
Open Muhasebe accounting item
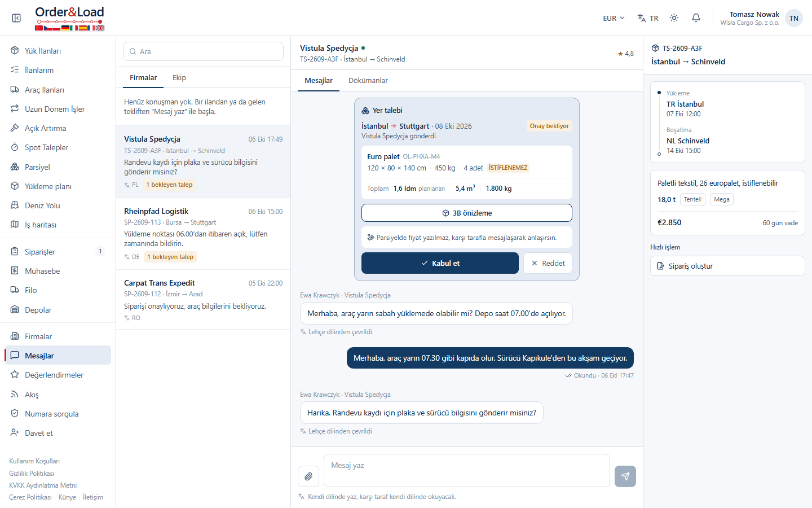[x=58, y=271]
